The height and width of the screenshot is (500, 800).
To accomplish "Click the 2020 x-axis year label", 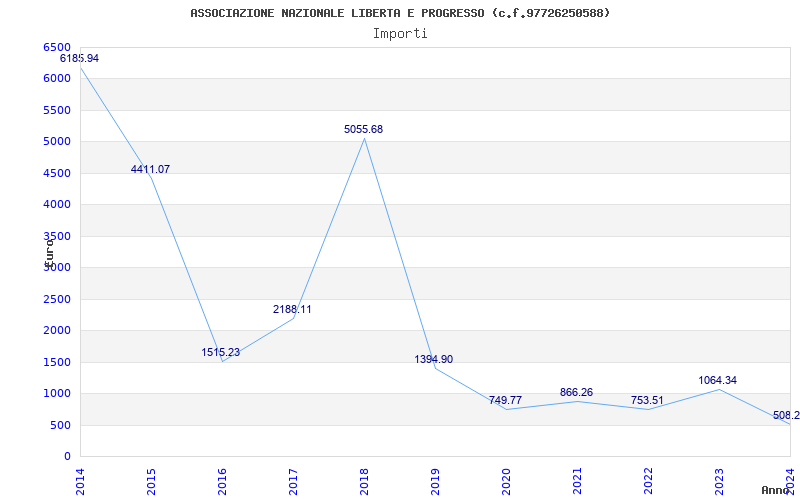I will pyautogui.click(x=506, y=482).
